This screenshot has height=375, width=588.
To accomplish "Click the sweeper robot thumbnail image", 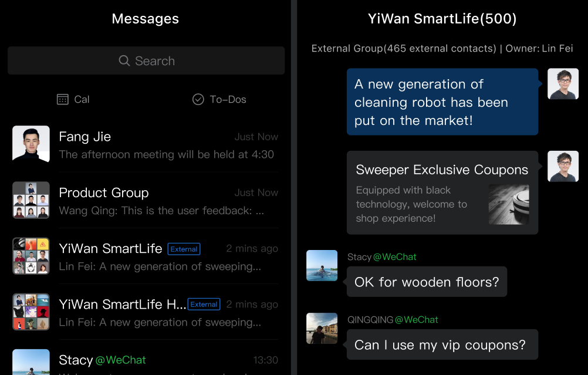I will click(x=509, y=204).
